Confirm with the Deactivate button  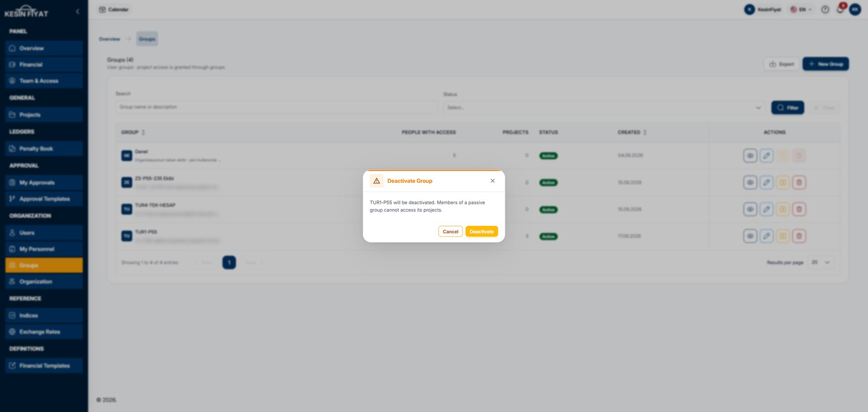482,231
